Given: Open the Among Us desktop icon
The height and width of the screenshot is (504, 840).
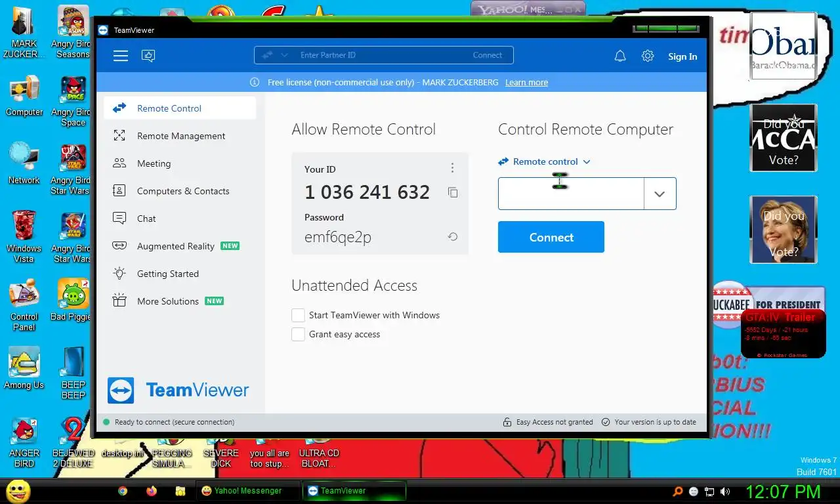Looking at the screenshot, I should [x=24, y=368].
